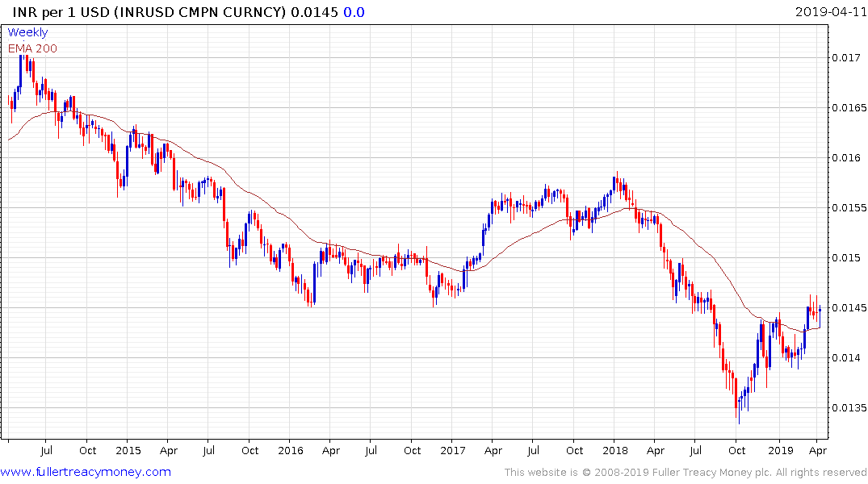Open the www.fullertreacymoney.com link

pyautogui.click(x=86, y=472)
